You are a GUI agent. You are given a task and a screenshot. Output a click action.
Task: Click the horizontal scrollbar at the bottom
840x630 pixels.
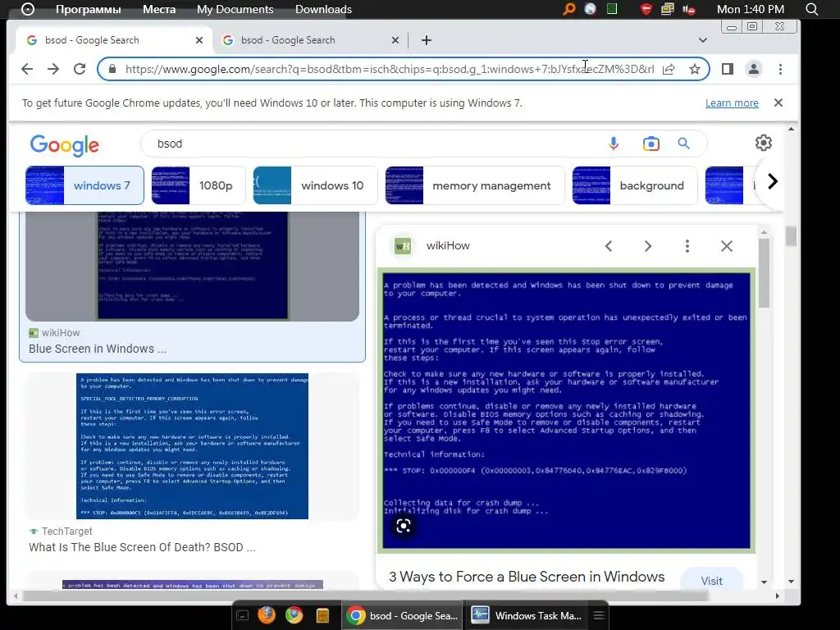click(x=365, y=596)
